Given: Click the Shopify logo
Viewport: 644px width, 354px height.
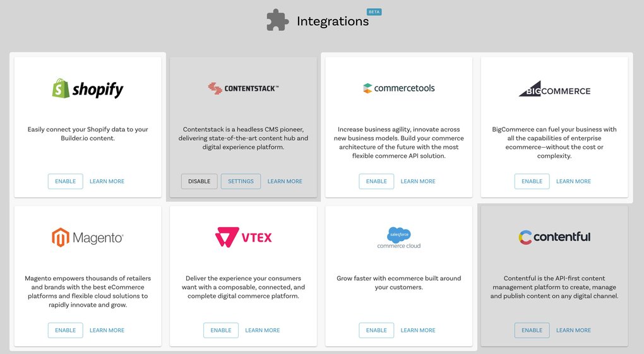Looking at the screenshot, I should point(88,88).
